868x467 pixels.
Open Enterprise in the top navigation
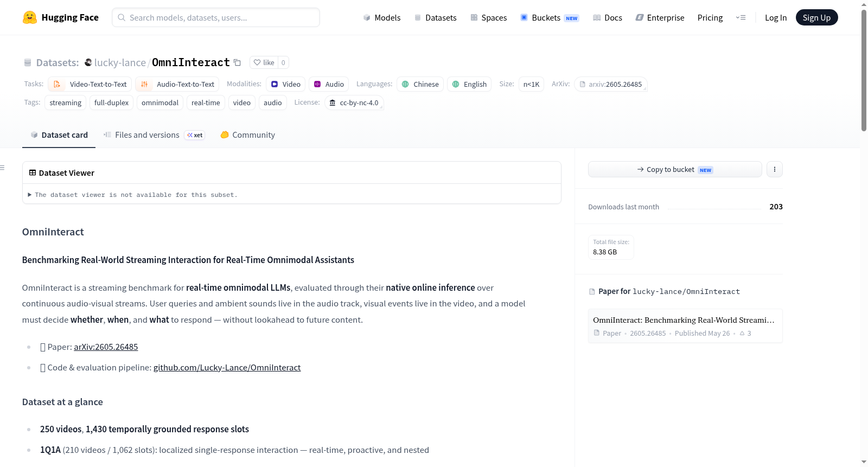click(x=660, y=17)
